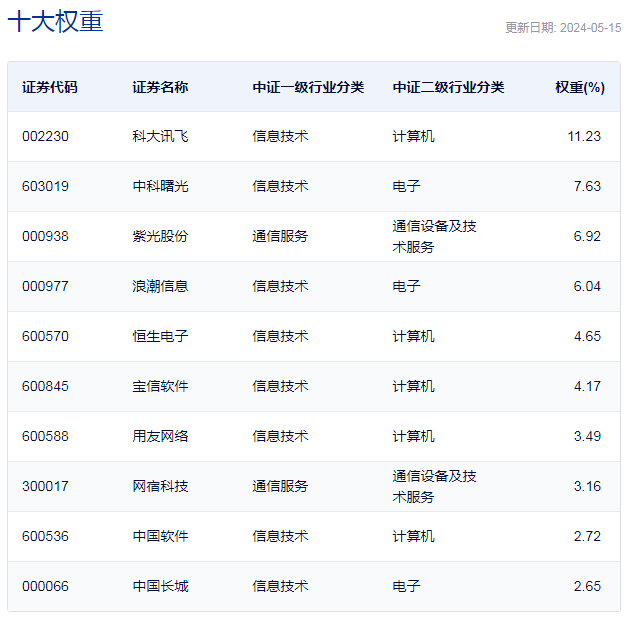Select stock name 科大讯飞
Viewport: 626px width, 617px height.
tap(160, 137)
